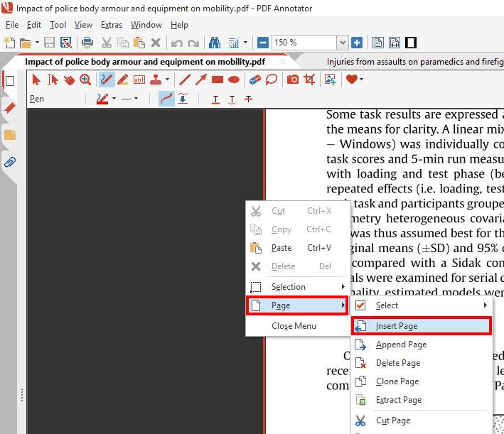
Task: Click Insert Page in submenu
Action: coord(421,326)
